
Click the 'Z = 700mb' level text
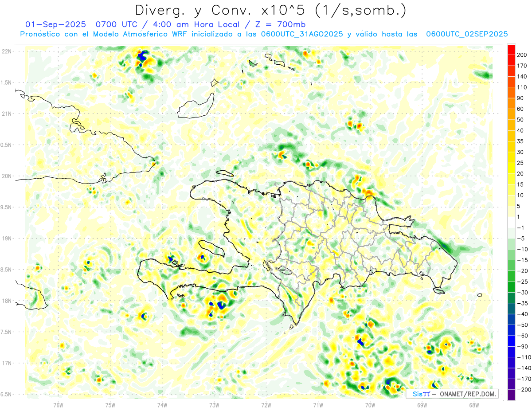point(281,24)
